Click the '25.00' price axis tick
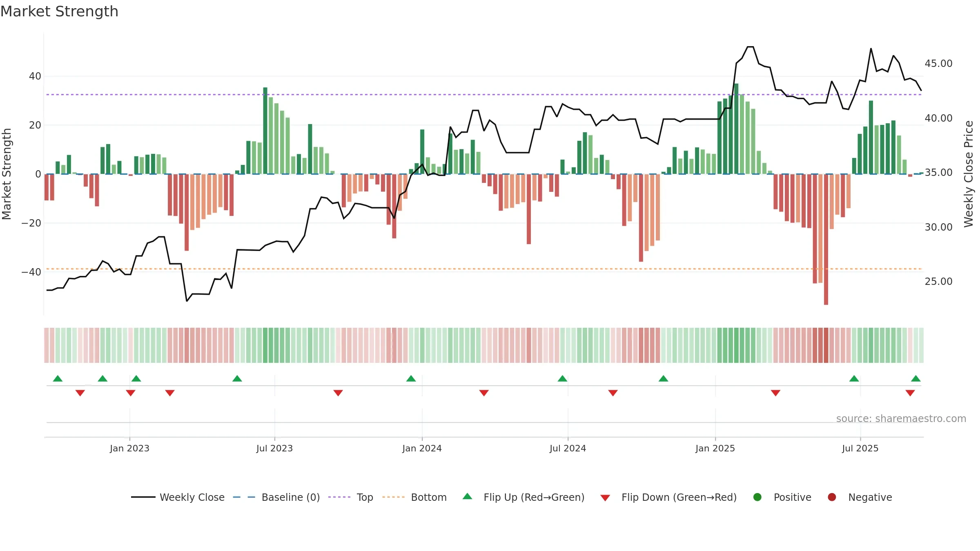This screenshot has width=980, height=551. 938,282
